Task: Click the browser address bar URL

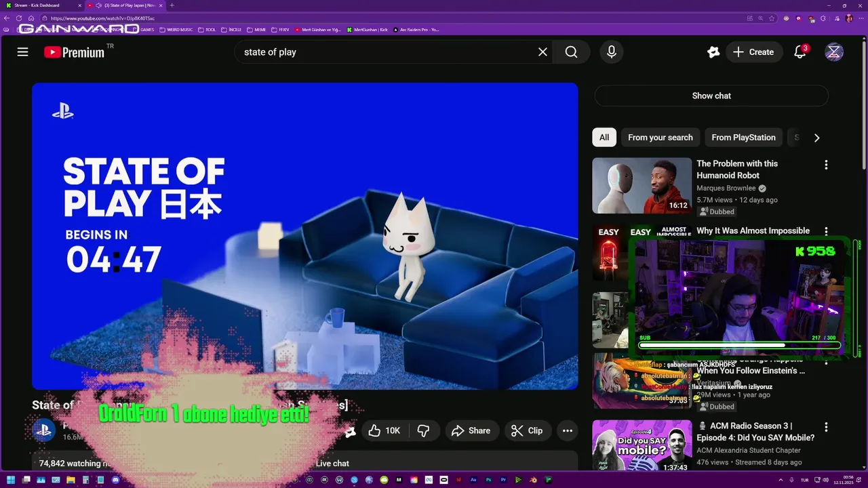Action: click(x=102, y=18)
